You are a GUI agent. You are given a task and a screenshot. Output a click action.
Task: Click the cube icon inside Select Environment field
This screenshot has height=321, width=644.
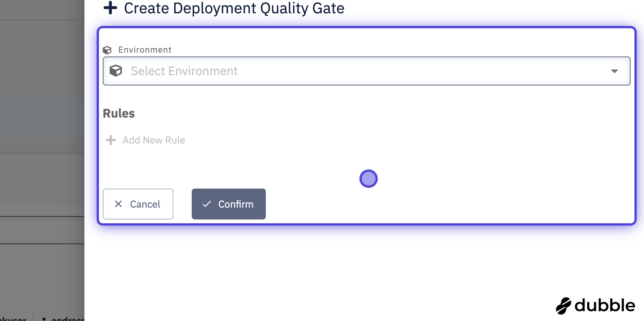point(116,71)
